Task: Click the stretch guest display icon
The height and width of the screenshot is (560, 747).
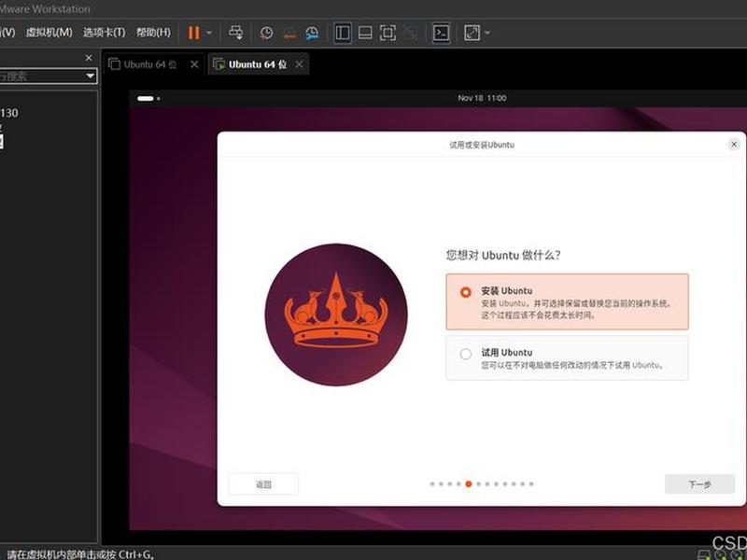Action: (472, 33)
